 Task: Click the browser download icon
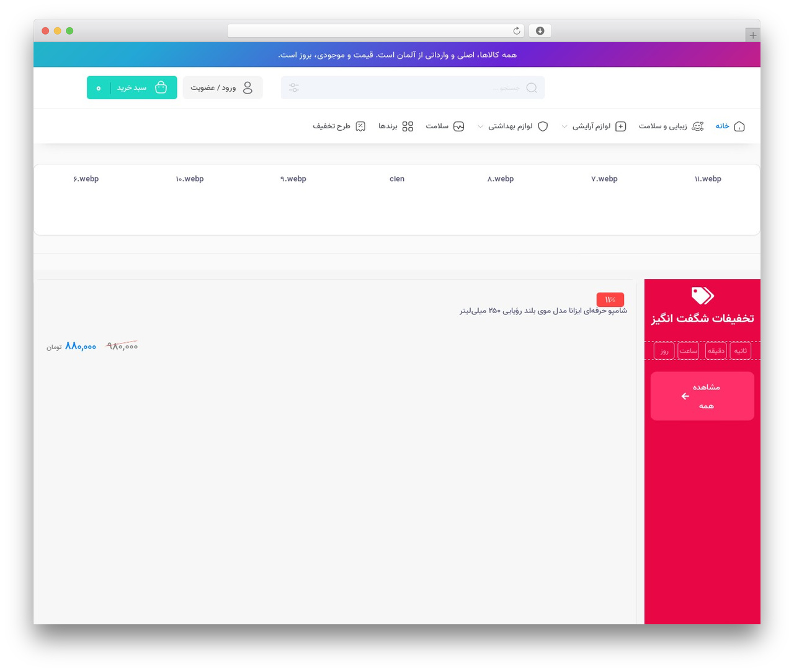(540, 31)
